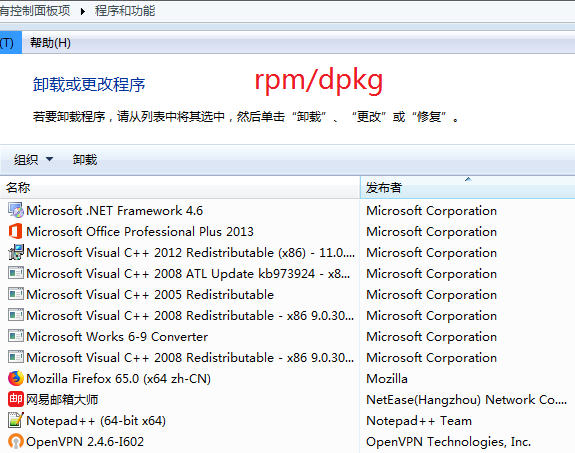
Task: Select Microsoft Visual C++ 2012 Redistributable (x86)
Action: [x=190, y=252]
